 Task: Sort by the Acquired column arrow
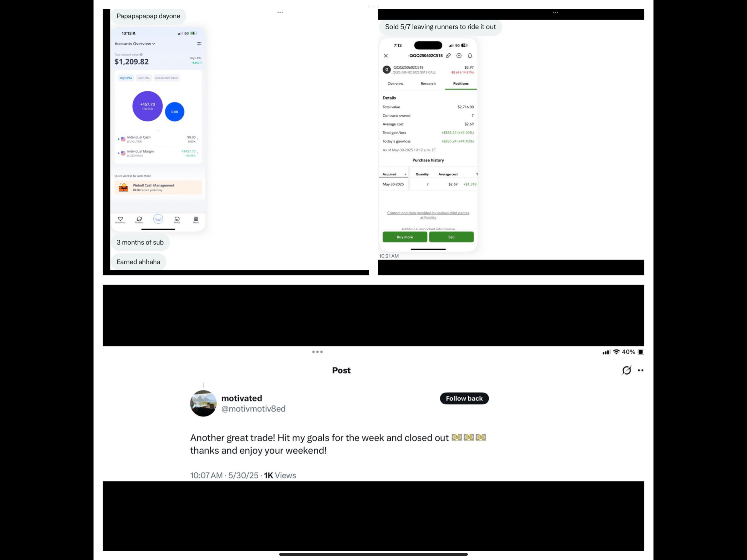click(405, 174)
